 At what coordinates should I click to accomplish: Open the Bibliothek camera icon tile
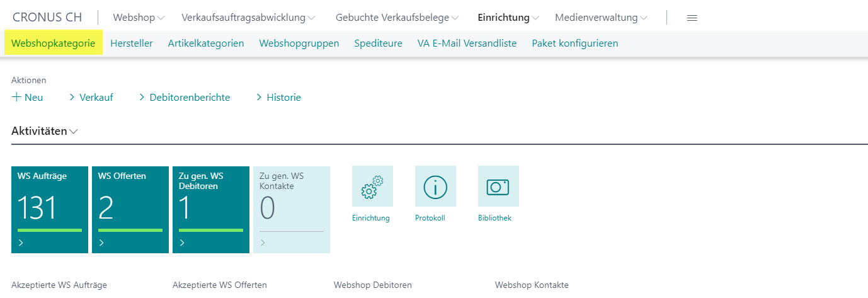pos(498,186)
